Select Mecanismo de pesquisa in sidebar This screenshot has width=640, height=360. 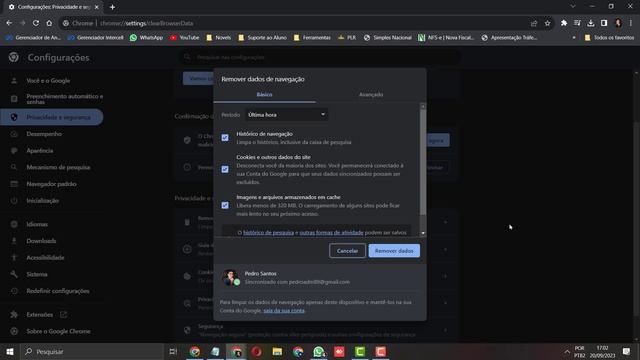(x=58, y=167)
